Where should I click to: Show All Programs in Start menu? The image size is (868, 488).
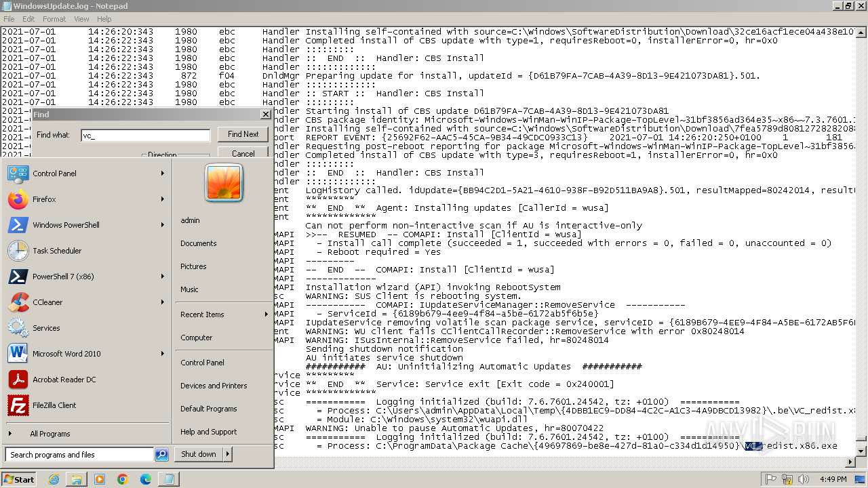click(50, 434)
